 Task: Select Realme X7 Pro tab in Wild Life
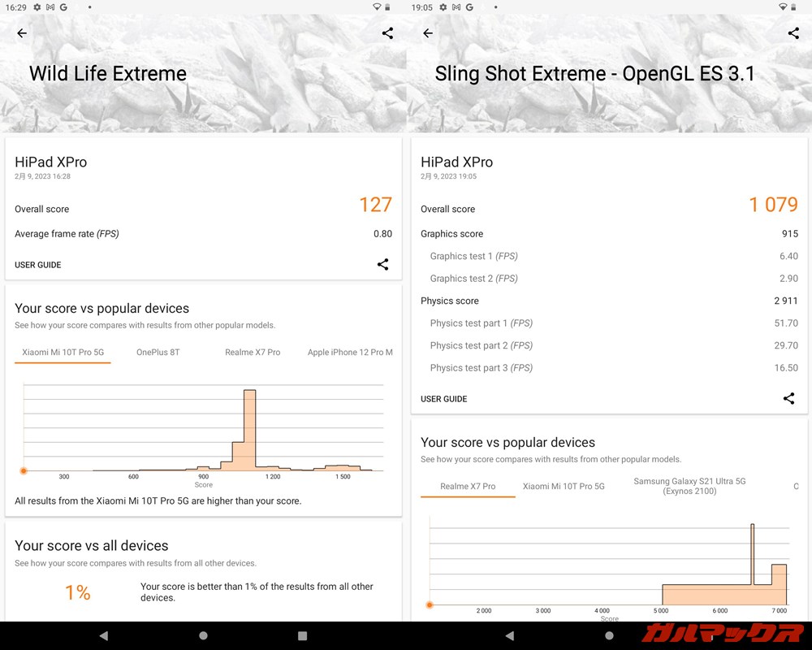pos(253,353)
